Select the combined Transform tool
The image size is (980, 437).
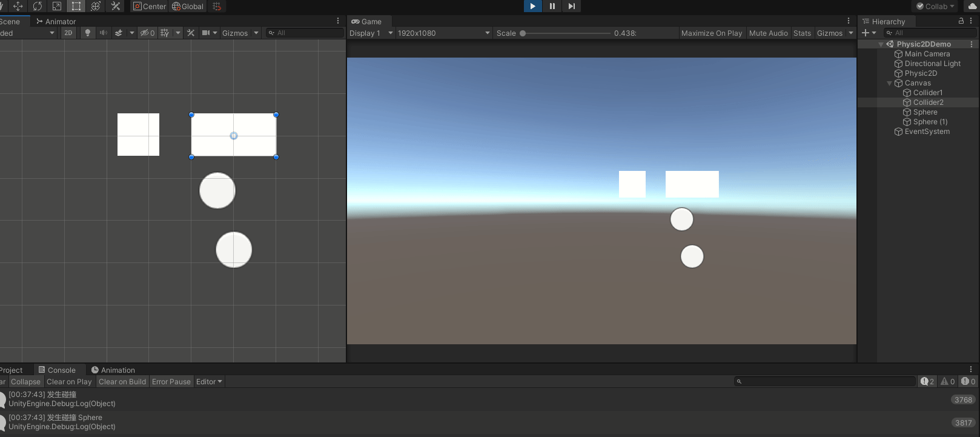[96, 6]
